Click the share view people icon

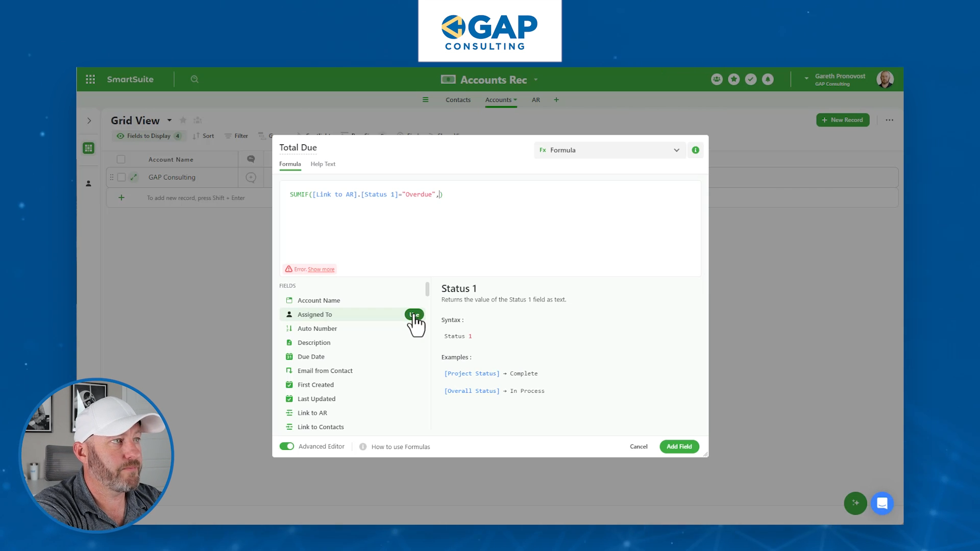point(198,120)
